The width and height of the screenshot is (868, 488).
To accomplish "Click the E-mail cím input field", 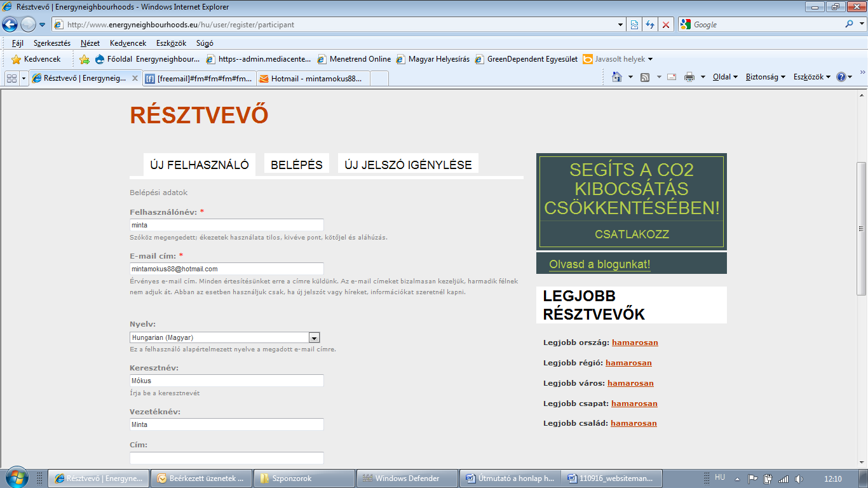I will pyautogui.click(x=227, y=269).
